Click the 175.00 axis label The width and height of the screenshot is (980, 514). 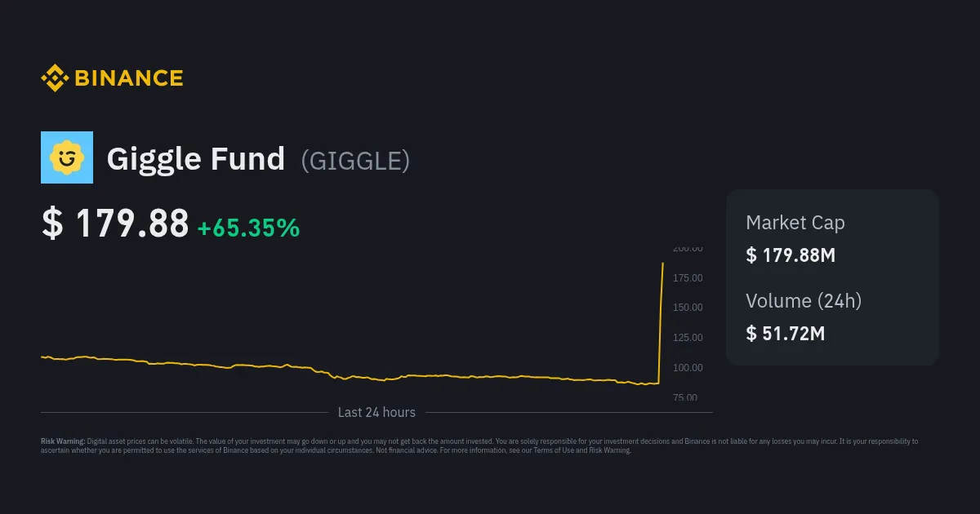click(687, 278)
